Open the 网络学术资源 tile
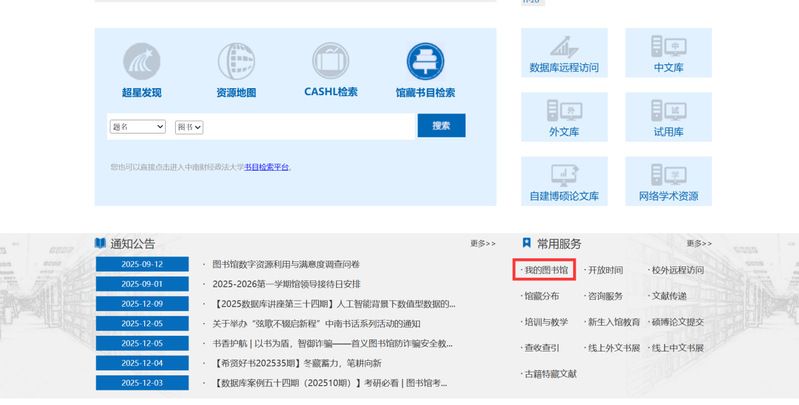 point(668,182)
